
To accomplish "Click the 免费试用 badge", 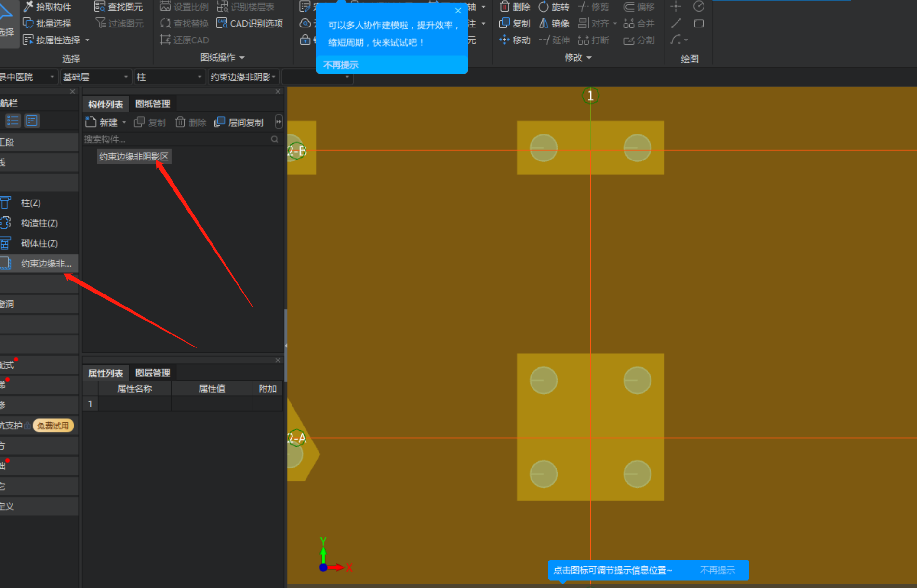I will click(53, 426).
